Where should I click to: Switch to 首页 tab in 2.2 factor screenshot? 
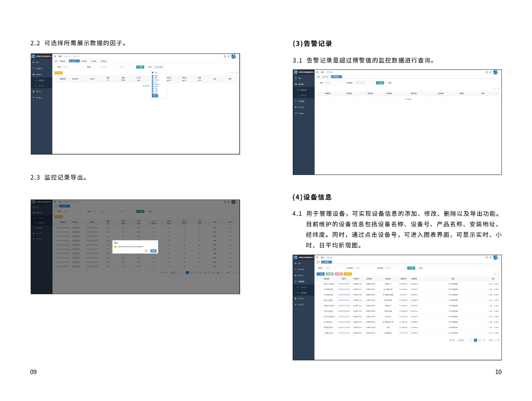click(x=56, y=61)
